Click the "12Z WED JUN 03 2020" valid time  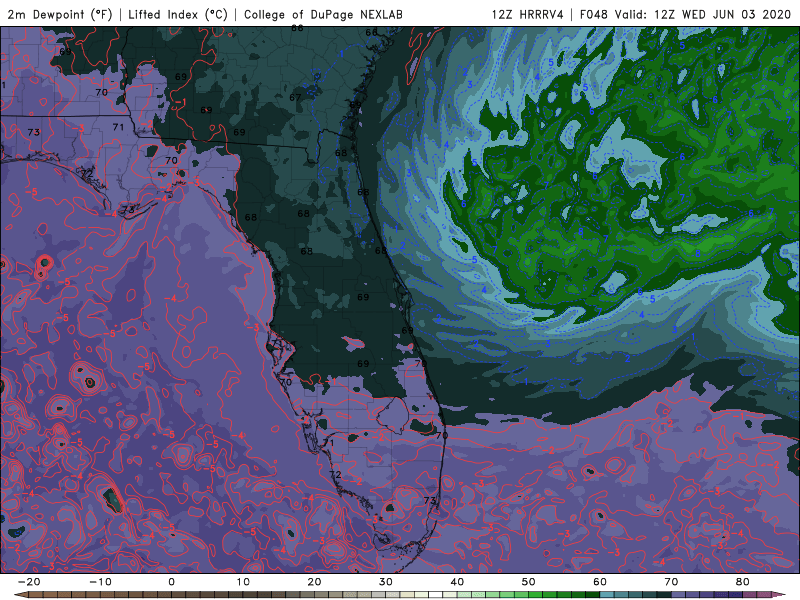pyautogui.click(x=722, y=14)
